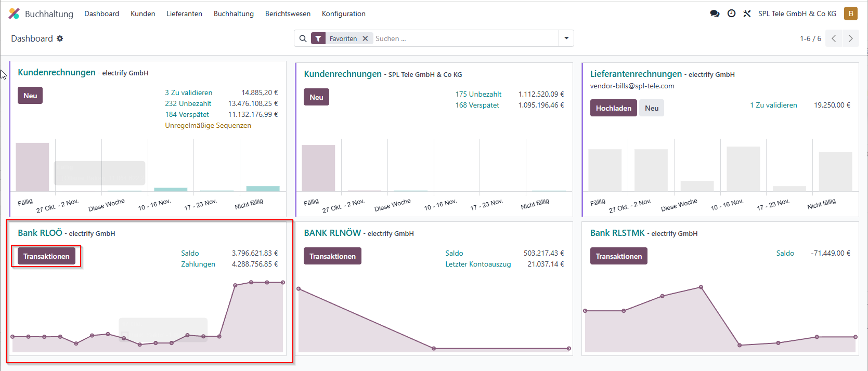This screenshot has height=371, width=868.
Task: Open Letzter Kontoauszug link
Action: [478, 264]
